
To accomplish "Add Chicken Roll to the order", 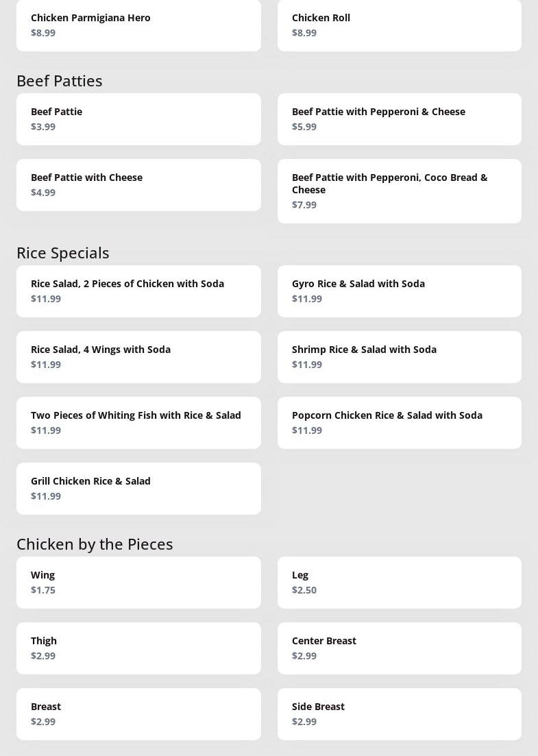I will pyautogui.click(x=399, y=25).
